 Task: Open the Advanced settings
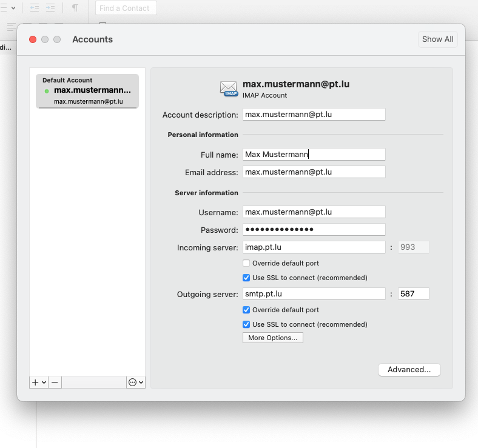pos(409,369)
